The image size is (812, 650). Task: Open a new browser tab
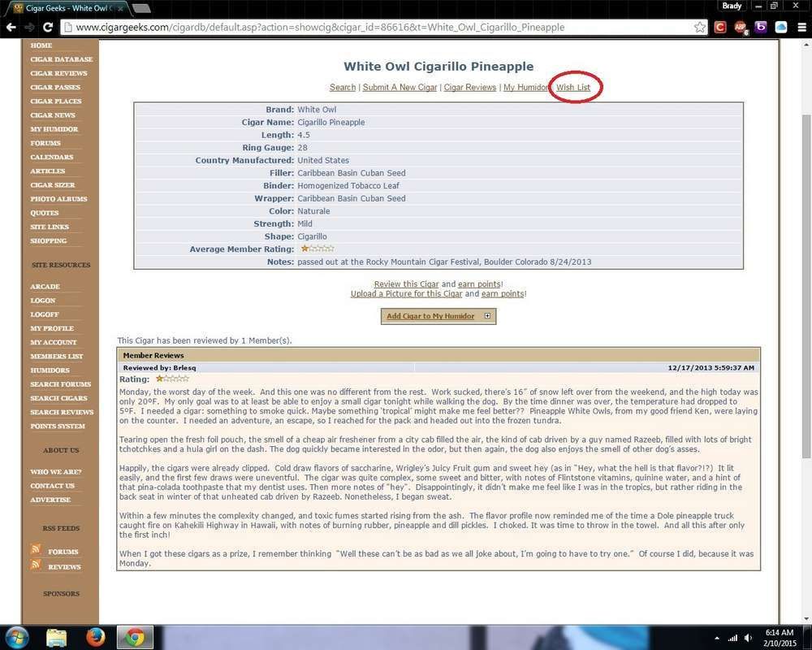[x=140, y=8]
